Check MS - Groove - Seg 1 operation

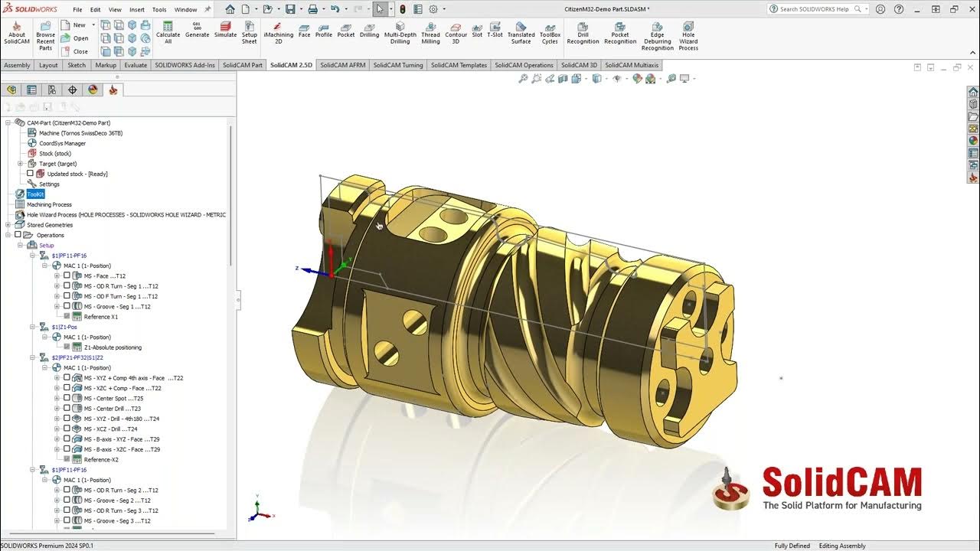(67, 306)
